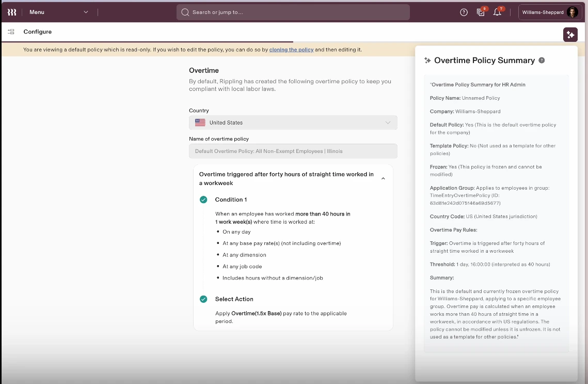Viewport: 588px width, 384px height.
Task: Click the Name of overtime policy field
Action: pyautogui.click(x=293, y=151)
